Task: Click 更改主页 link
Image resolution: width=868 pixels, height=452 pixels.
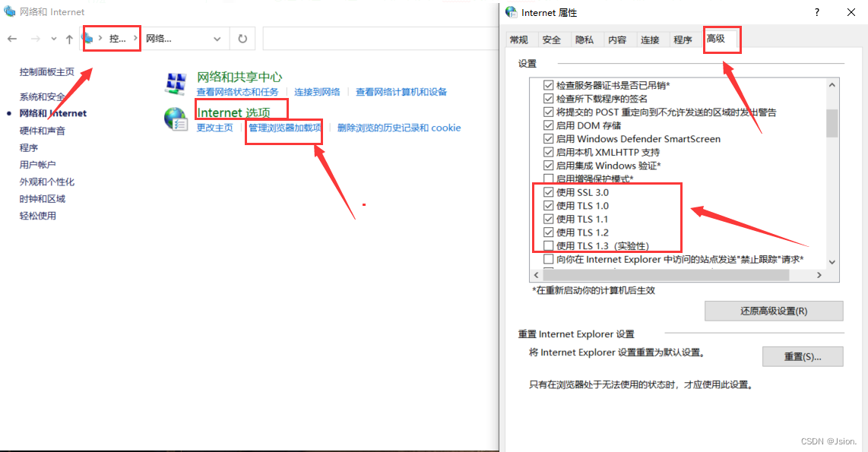Action: pyautogui.click(x=215, y=128)
